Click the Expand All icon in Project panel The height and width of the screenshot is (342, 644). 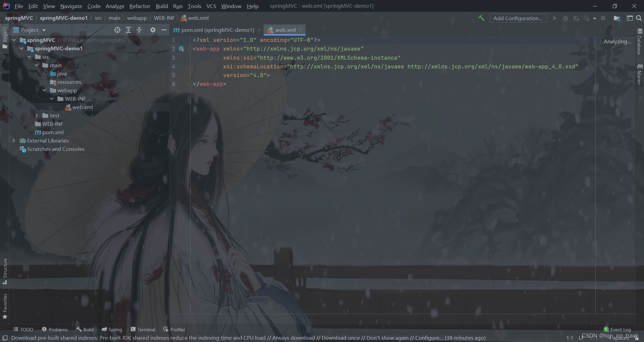[x=128, y=30]
